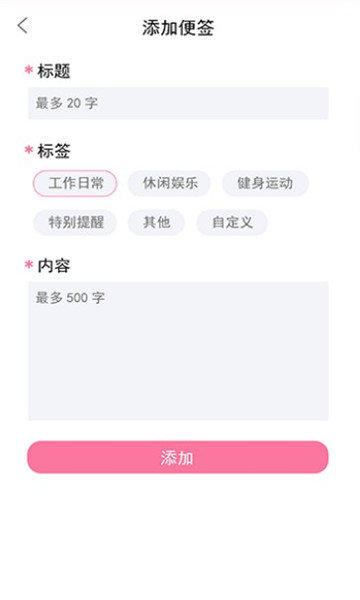Click the 标签 section label
Image resolution: width=360 pixels, height=600 pixels.
click(54, 150)
